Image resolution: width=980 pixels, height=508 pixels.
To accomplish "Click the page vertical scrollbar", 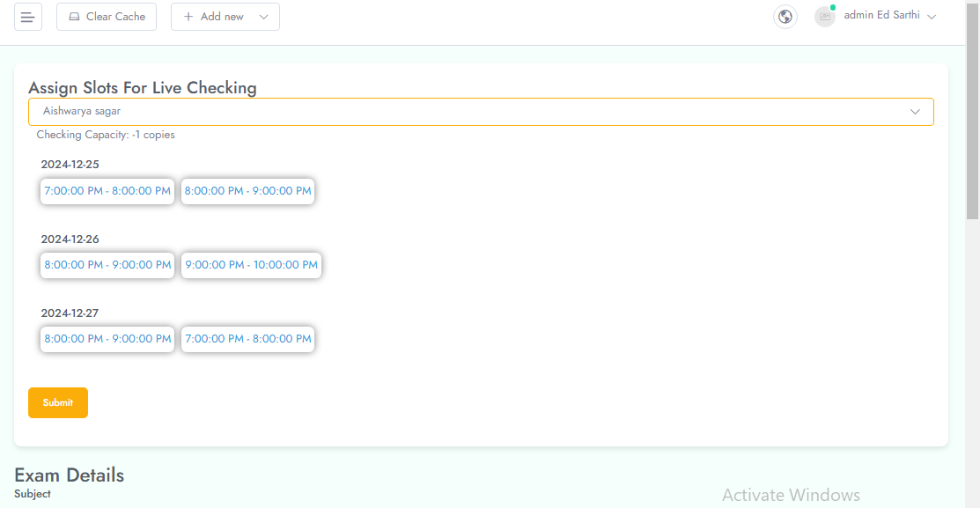I will tap(972, 114).
